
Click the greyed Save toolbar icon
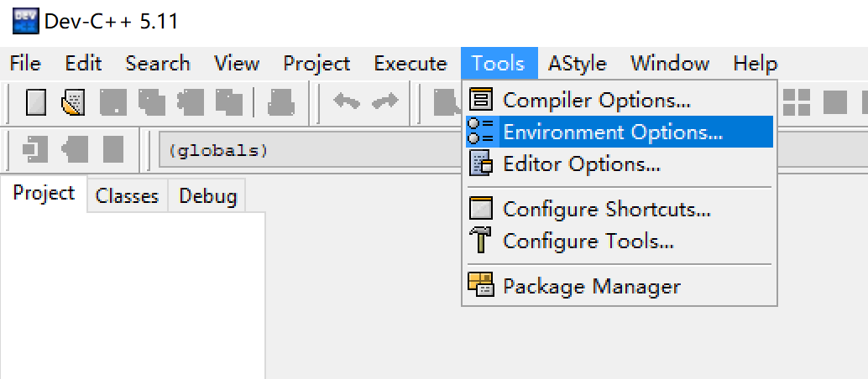pos(112,102)
